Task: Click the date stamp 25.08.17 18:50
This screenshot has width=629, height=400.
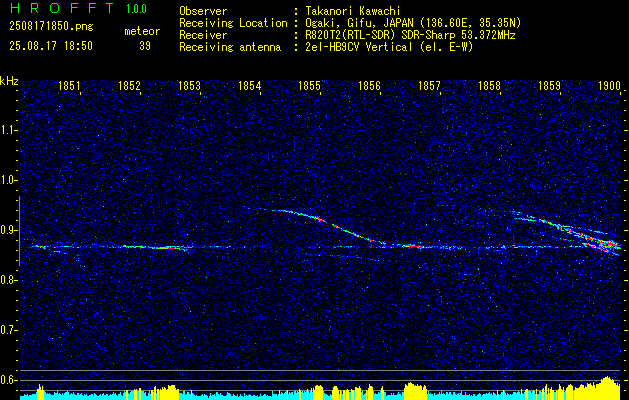Action: 51,46
